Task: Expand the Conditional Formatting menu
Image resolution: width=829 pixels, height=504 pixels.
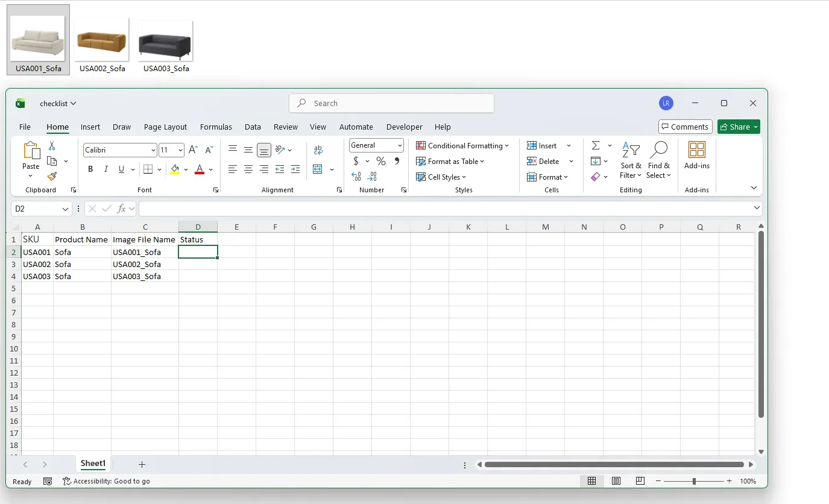Action: point(462,145)
